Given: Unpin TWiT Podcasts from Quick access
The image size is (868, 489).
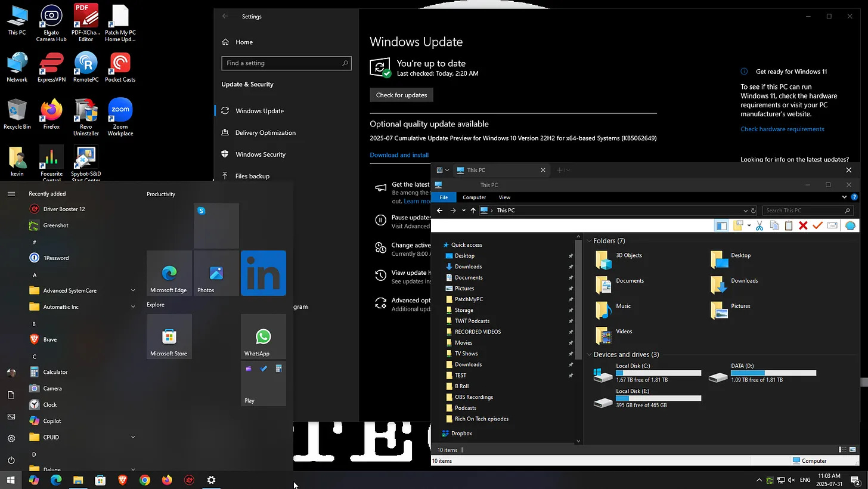Looking at the screenshot, I should [571, 321].
